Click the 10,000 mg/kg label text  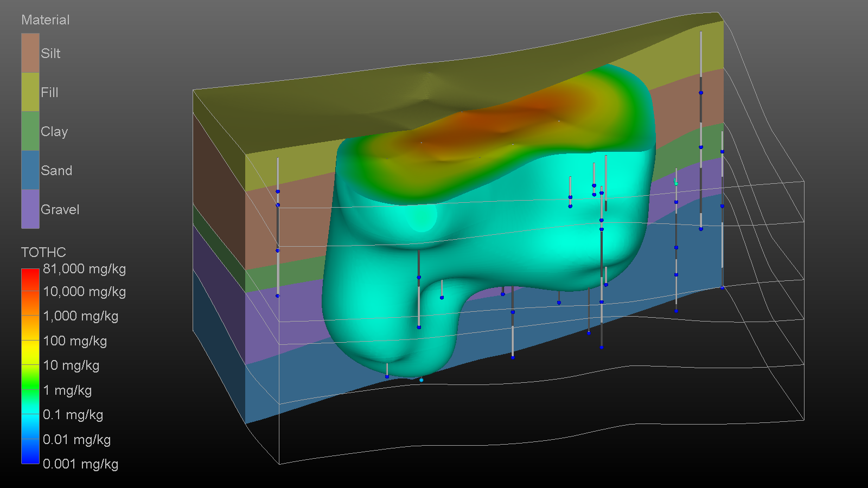point(84,292)
